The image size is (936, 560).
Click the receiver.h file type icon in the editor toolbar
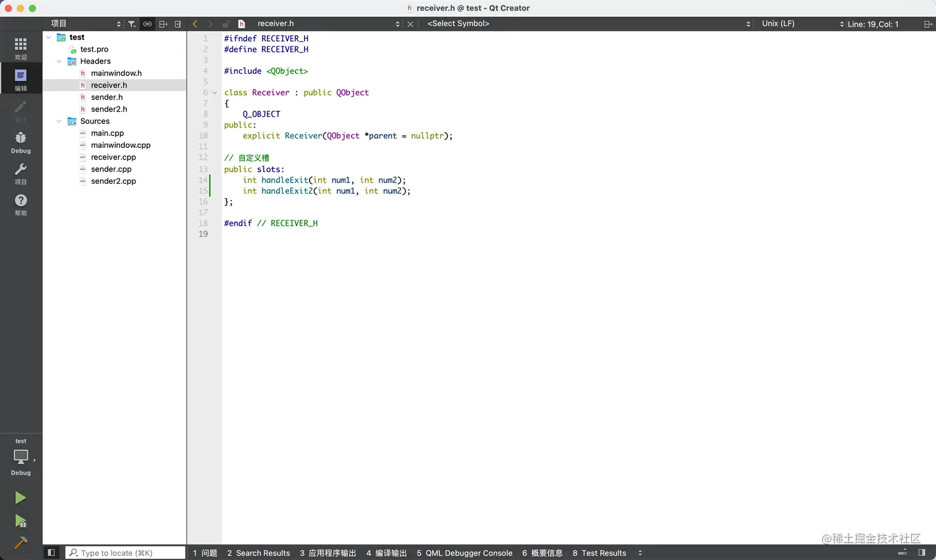242,24
